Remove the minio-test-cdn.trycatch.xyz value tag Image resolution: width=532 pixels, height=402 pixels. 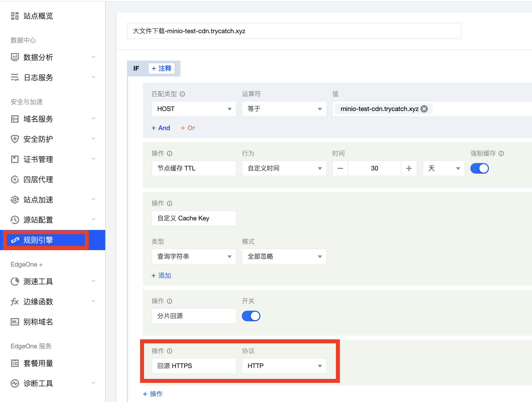(424, 109)
